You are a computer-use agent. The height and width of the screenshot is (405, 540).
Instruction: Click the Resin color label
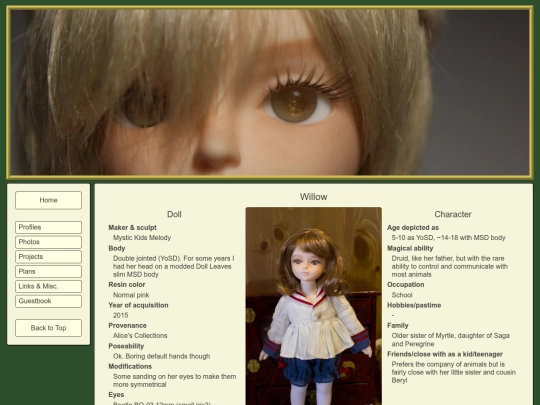pyautogui.click(x=127, y=285)
